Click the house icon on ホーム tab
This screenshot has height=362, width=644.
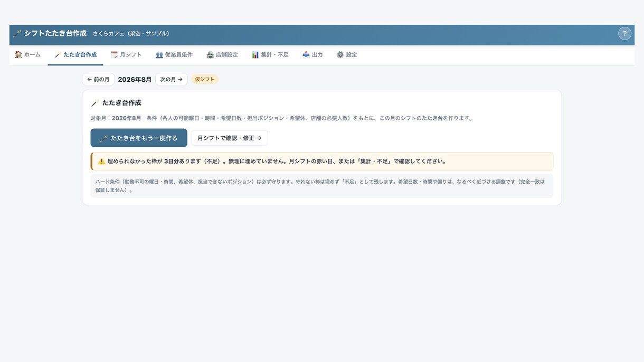[x=18, y=55]
